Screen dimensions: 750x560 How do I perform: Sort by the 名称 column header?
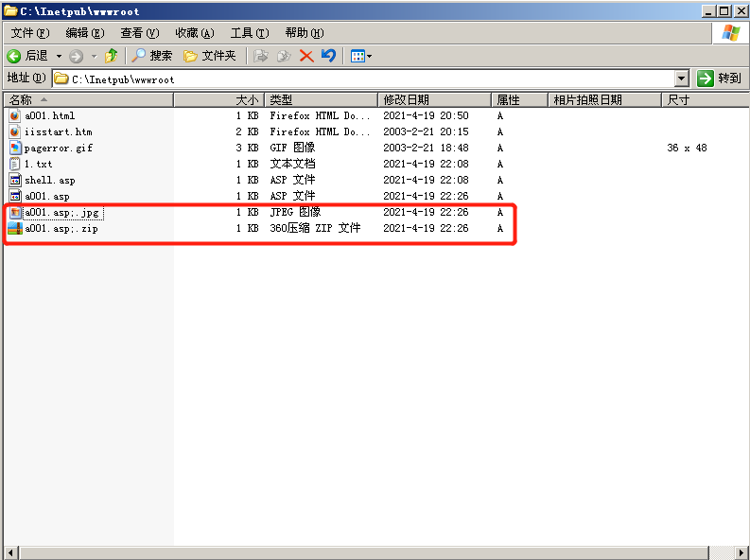point(88,100)
